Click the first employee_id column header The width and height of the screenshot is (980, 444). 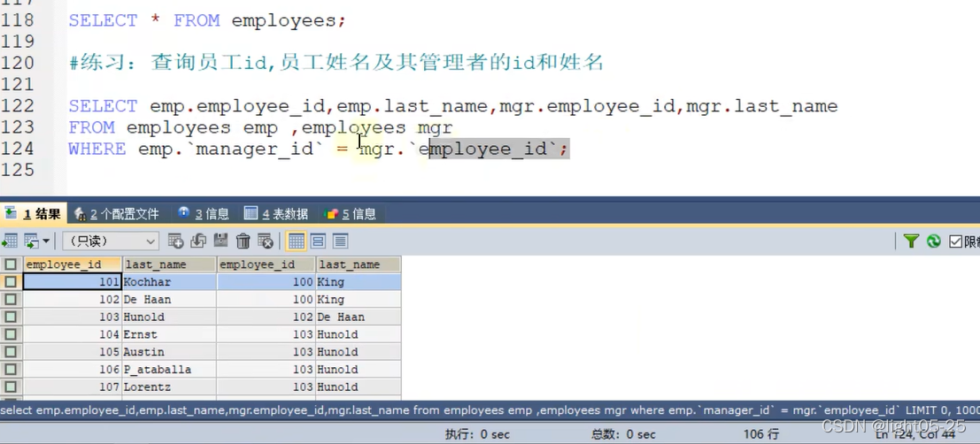[x=72, y=264]
